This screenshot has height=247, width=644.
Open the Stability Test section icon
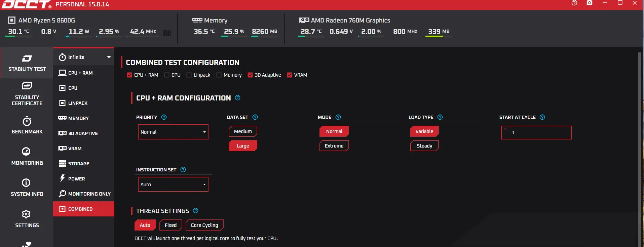pos(27,59)
